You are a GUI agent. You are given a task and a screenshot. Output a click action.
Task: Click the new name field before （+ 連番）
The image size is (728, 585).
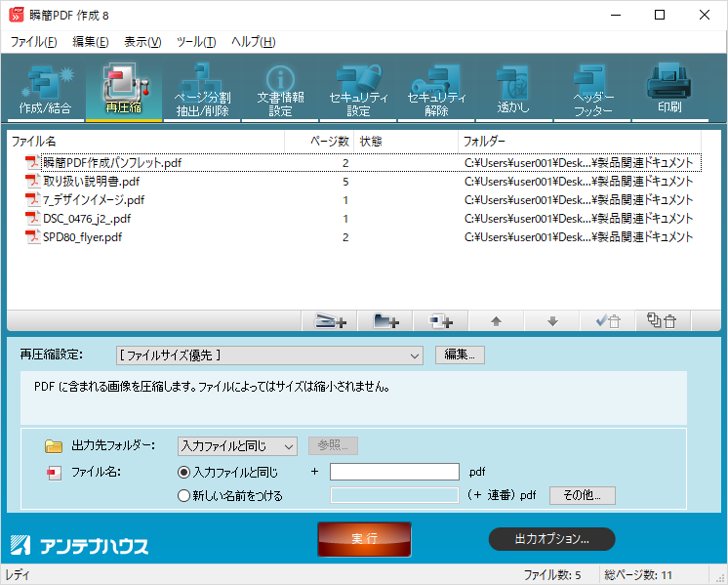tap(394, 495)
